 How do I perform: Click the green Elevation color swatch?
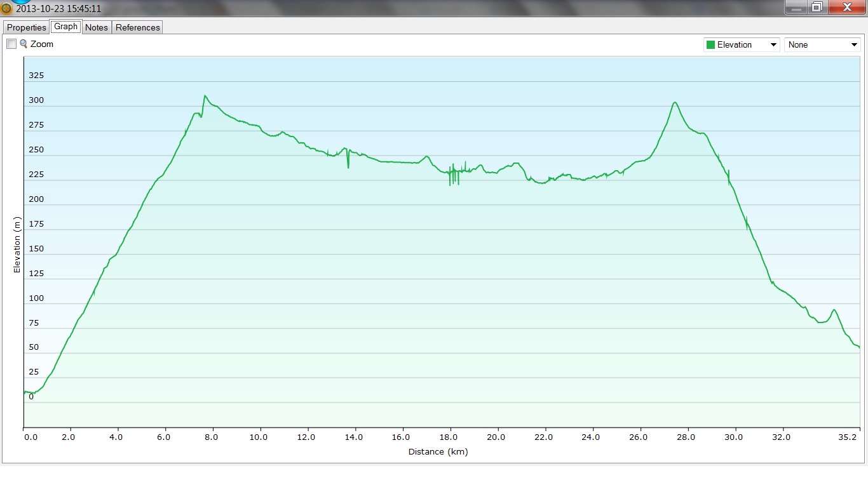coord(710,45)
